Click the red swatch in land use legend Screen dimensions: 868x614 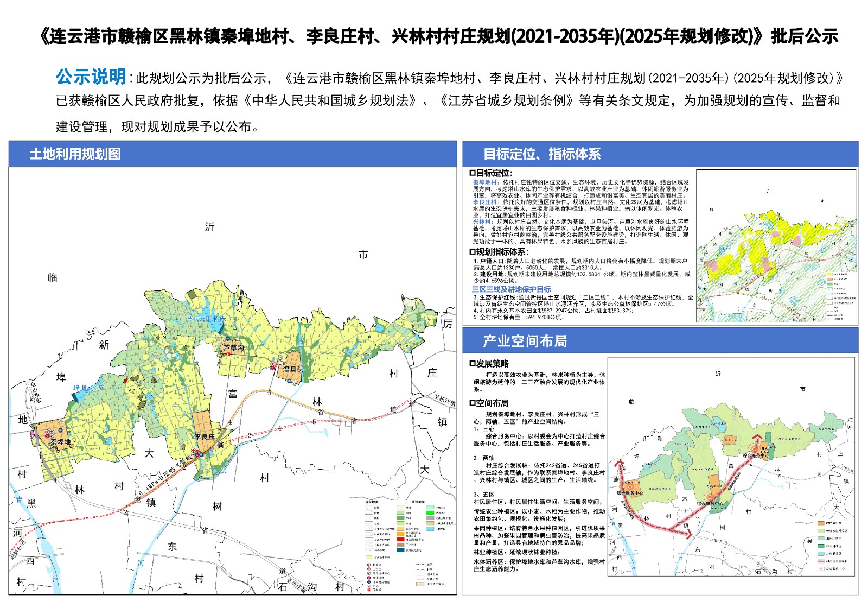[400, 539]
